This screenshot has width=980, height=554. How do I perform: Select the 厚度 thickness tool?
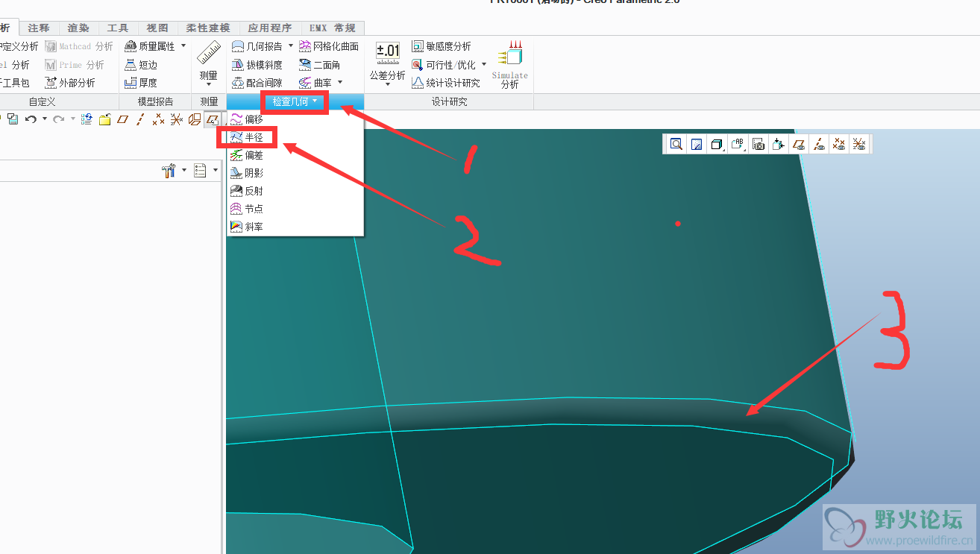coord(141,83)
